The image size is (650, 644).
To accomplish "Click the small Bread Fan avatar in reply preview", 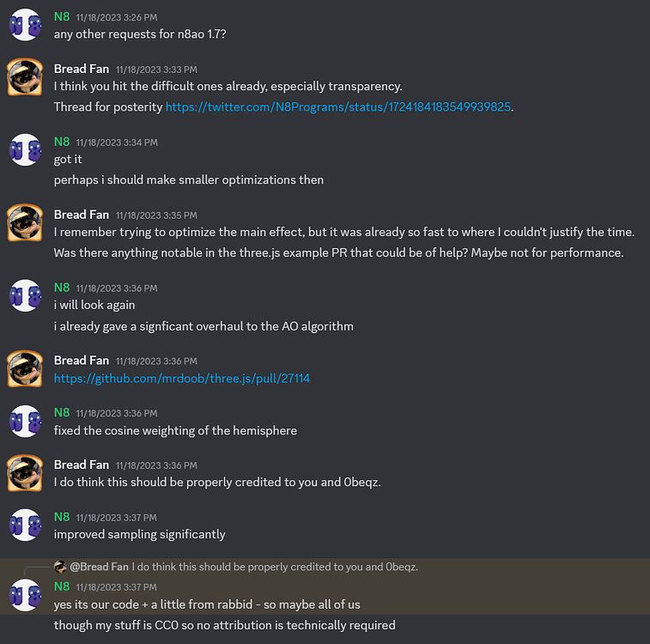I will click(x=60, y=567).
